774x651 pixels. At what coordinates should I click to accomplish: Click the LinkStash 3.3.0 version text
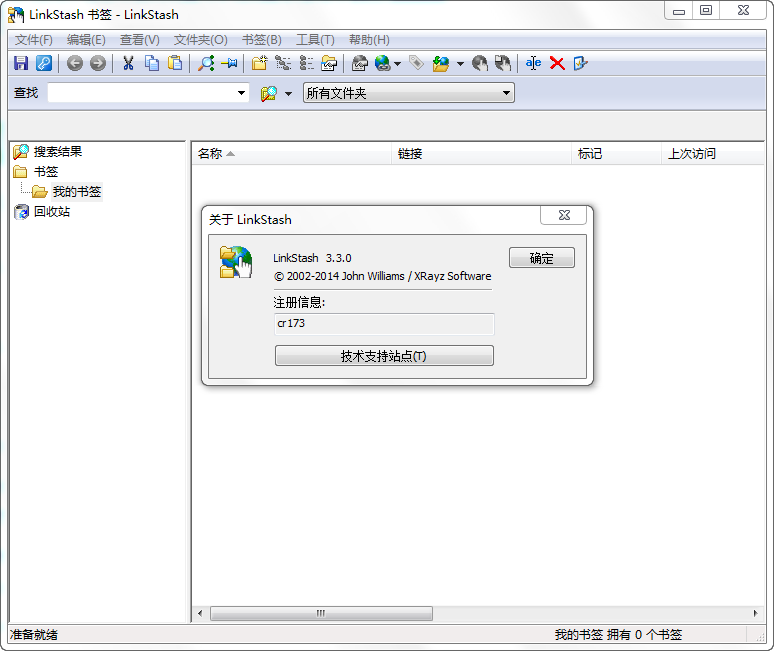tap(312, 258)
